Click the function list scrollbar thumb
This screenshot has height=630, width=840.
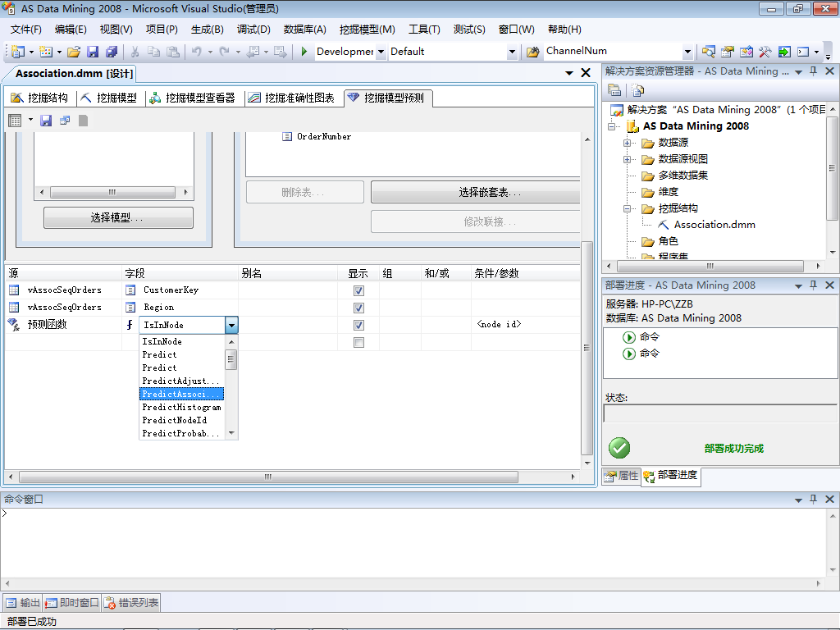pos(231,359)
